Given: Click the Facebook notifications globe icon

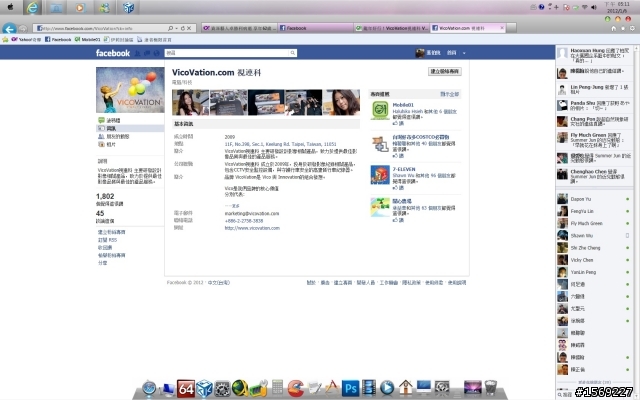Looking at the screenshot, I should [156, 53].
